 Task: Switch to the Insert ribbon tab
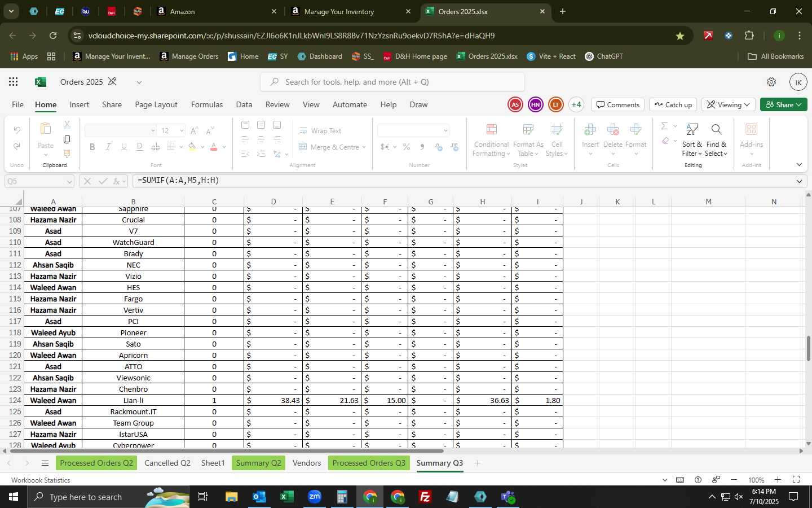tap(80, 104)
